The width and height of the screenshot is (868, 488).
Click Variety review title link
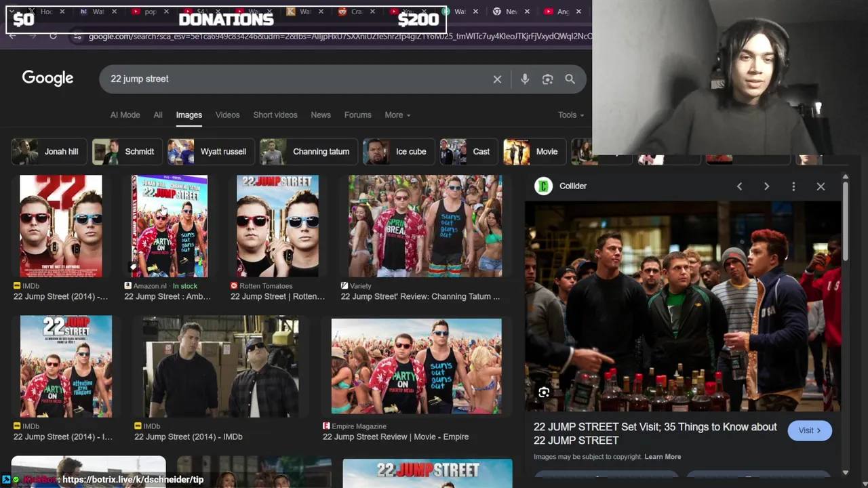(x=420, y=296)
